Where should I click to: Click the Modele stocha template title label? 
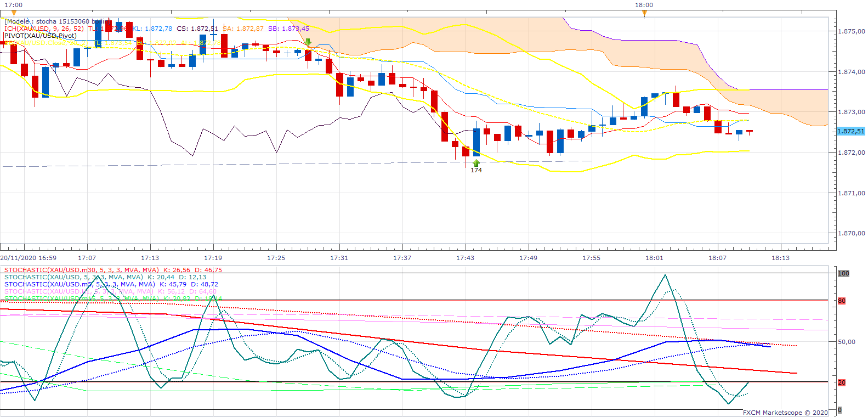pos(58,21)
